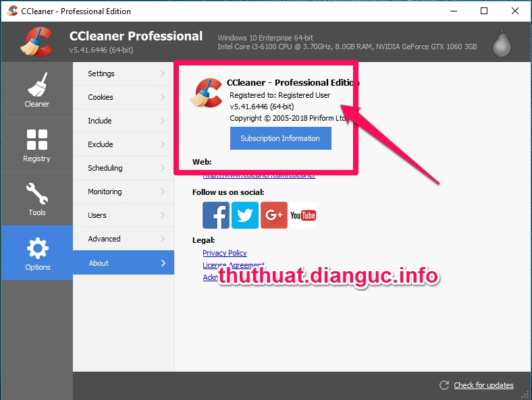Click the resize grip at window corner
The image size is (532, 400).
pos(525,394)
